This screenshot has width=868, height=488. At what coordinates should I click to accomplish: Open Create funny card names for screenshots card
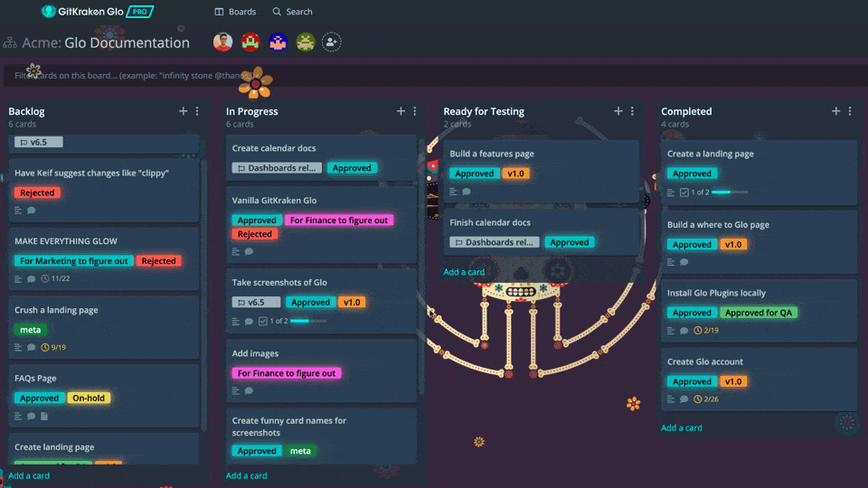pos(321,436)
